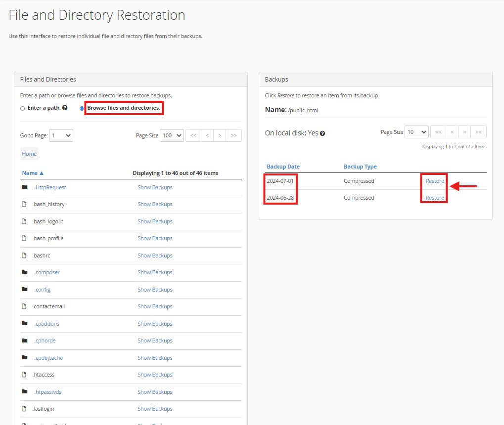Go to first page in Files panel
Viewport: 504px width, 425px height.
pos(193,135)
